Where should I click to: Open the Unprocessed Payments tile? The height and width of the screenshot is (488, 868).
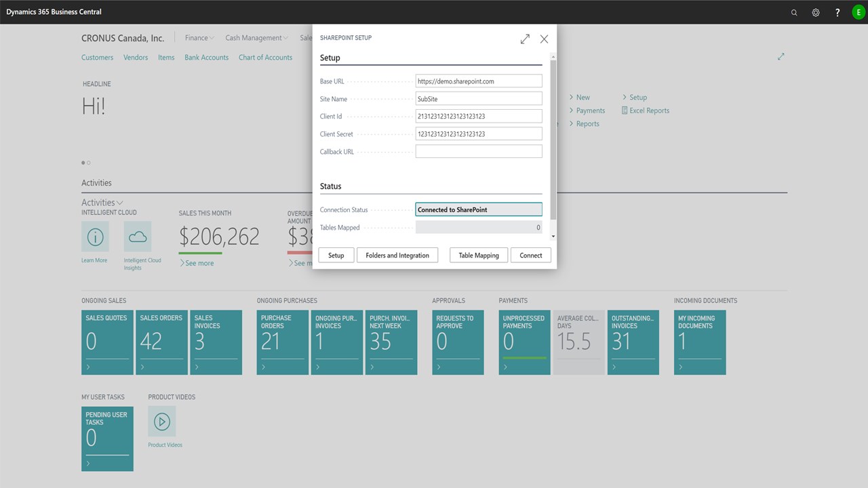[525, 342]
